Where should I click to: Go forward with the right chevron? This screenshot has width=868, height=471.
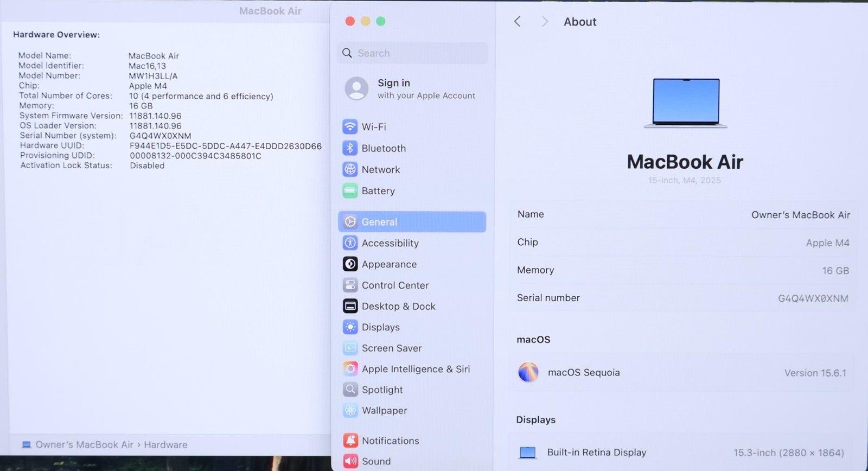(x=545, y=22)
